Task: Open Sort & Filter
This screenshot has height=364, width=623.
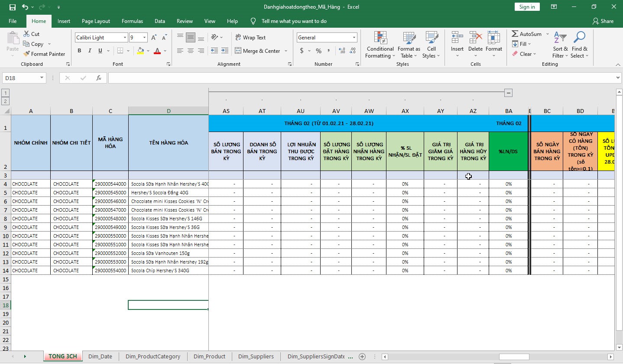Action: coord(560,45)
